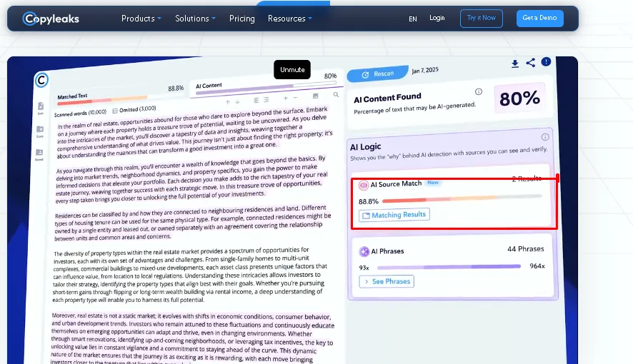
Task: Jump to previous match with up arrow
Action: [228, 102]
